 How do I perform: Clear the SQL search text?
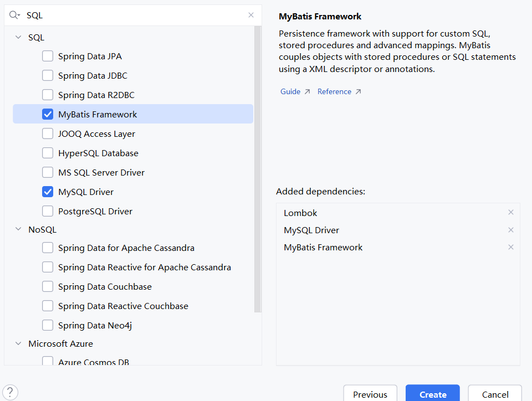coord(251,16)
